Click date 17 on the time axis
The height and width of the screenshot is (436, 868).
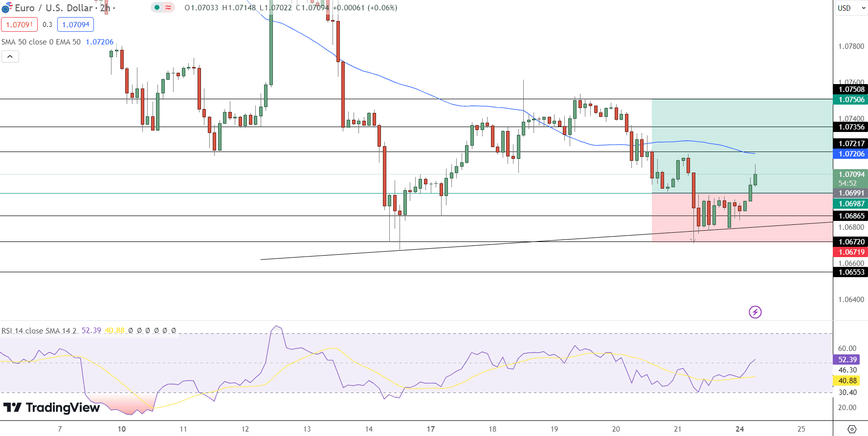click(431, 429)
